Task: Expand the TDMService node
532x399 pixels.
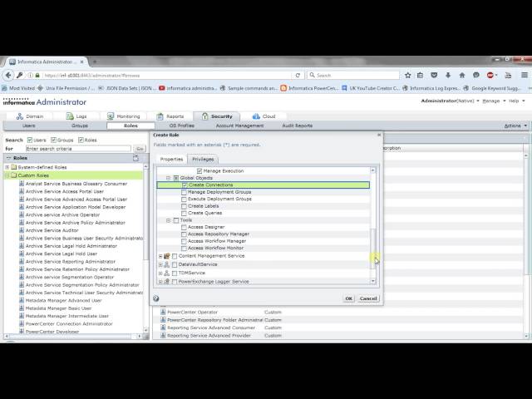Action: click(160, 273)
